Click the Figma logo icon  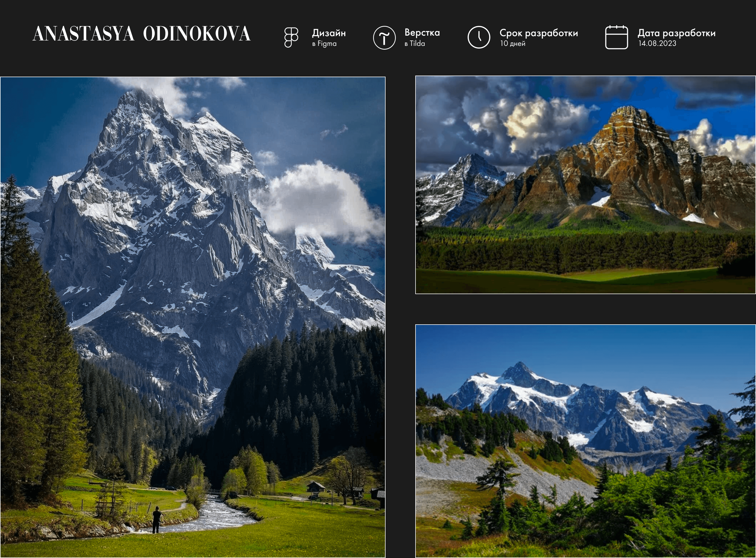(291, 37)
